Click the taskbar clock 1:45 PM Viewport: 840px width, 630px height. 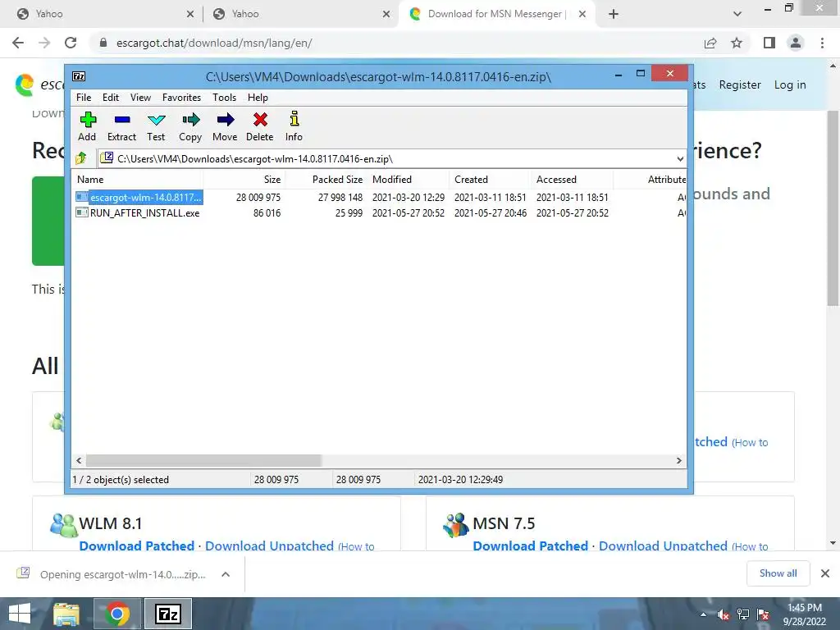click(805, 614)
